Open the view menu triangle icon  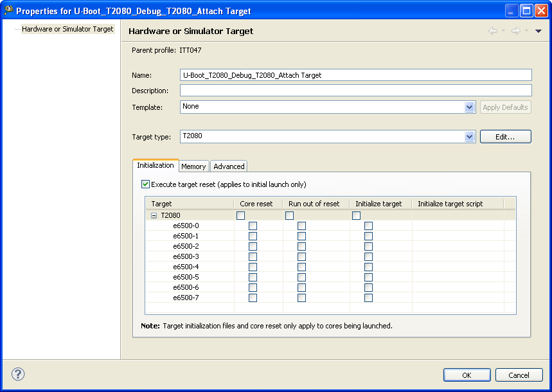click(x=539, y=31)
